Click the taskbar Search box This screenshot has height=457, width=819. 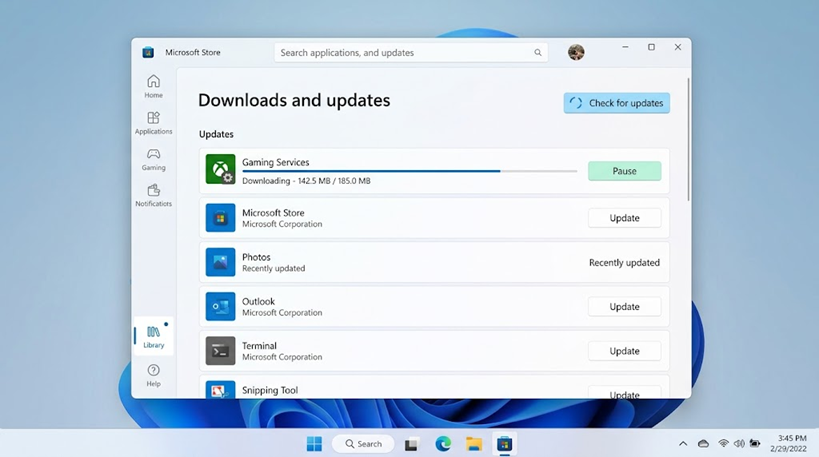point(363,444)
